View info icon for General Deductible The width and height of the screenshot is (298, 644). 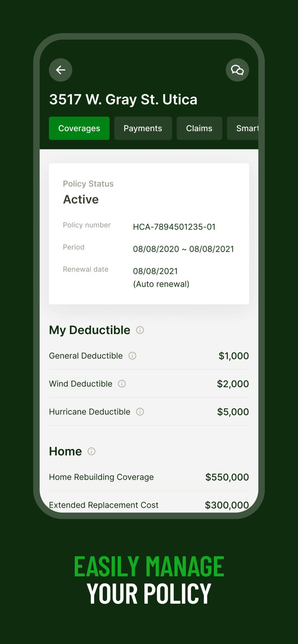[132, 355]
